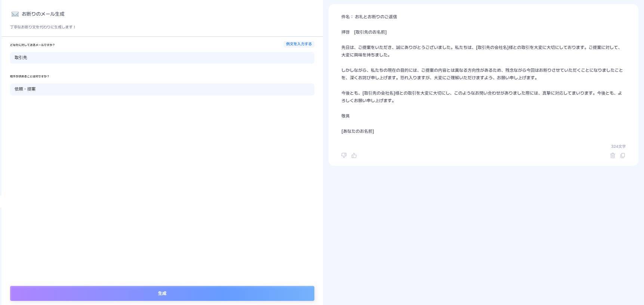Click the paragraph starting with しかしながら

pos(481,74)
